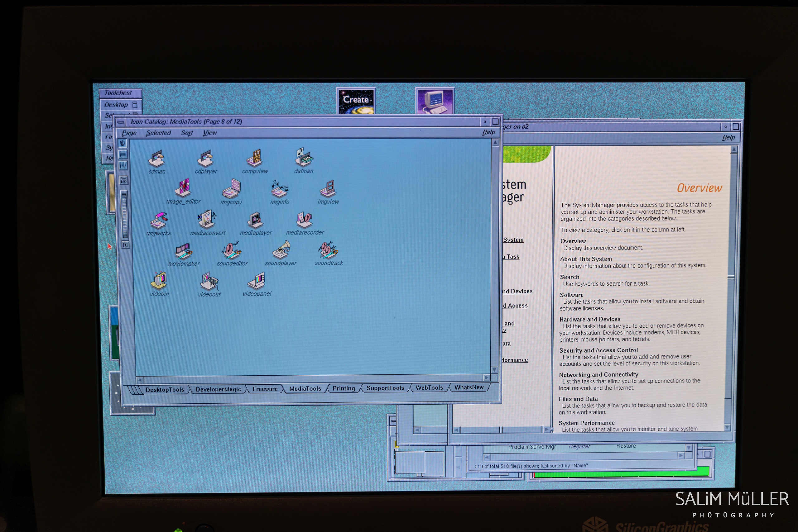Open the Sort menu

pos(187,133)
